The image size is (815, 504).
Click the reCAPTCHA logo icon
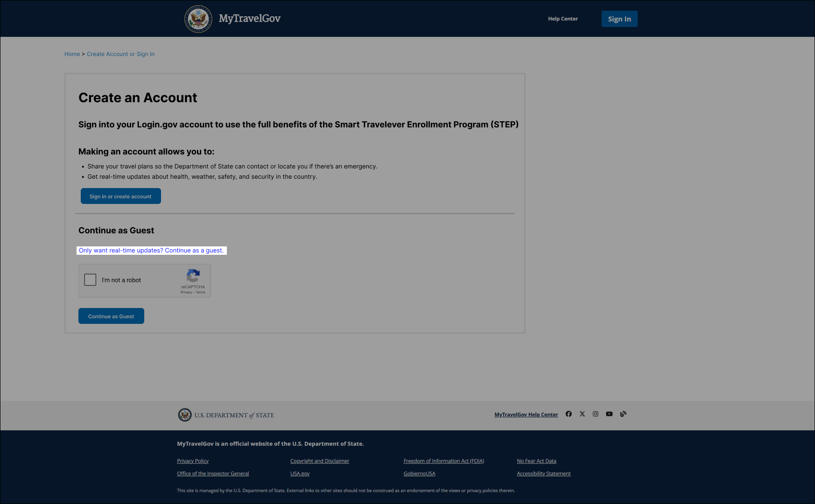[x=193, y=275]
